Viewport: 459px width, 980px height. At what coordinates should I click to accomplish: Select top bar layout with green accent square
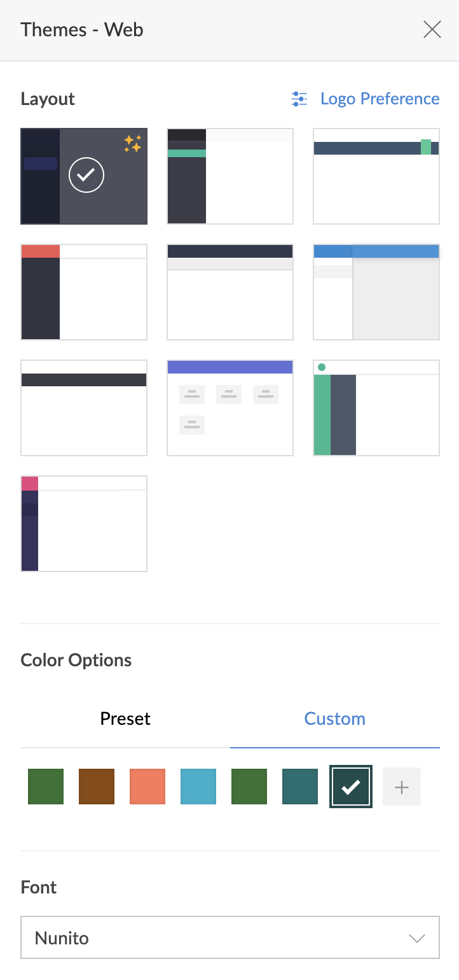pos(376,176)
